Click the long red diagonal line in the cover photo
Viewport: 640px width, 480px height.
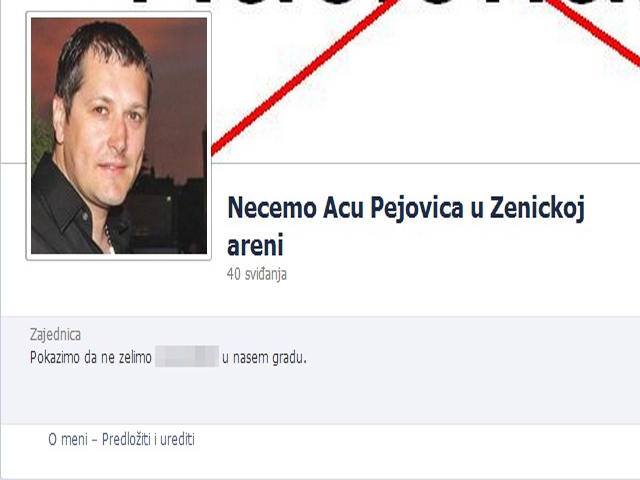(x=302, y=78)
